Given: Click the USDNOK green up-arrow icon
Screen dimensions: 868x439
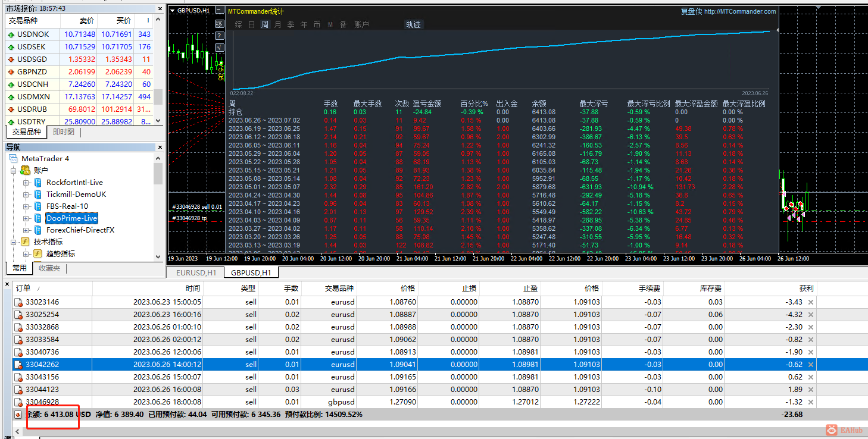Looking at the screenshot, I should point(11,35).
